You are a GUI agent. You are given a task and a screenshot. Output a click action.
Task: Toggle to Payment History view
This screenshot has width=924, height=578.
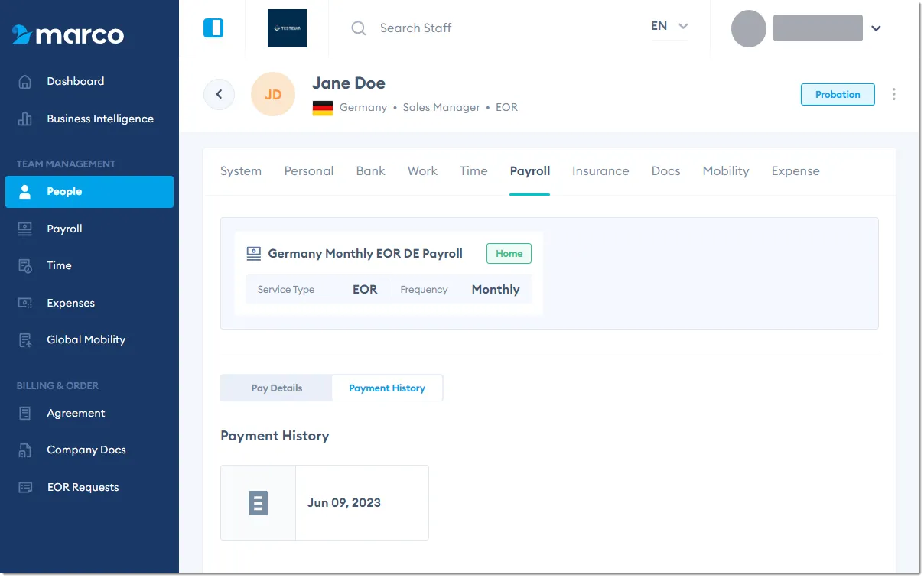[x=387, y=388]
